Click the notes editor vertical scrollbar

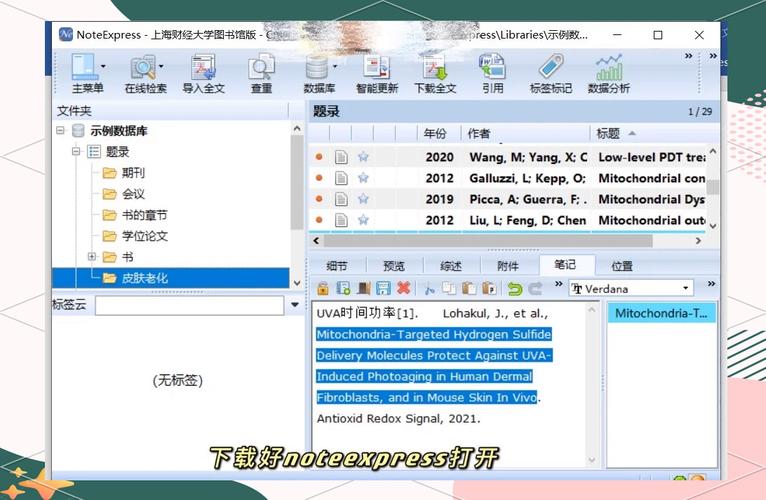pos(592,385)
